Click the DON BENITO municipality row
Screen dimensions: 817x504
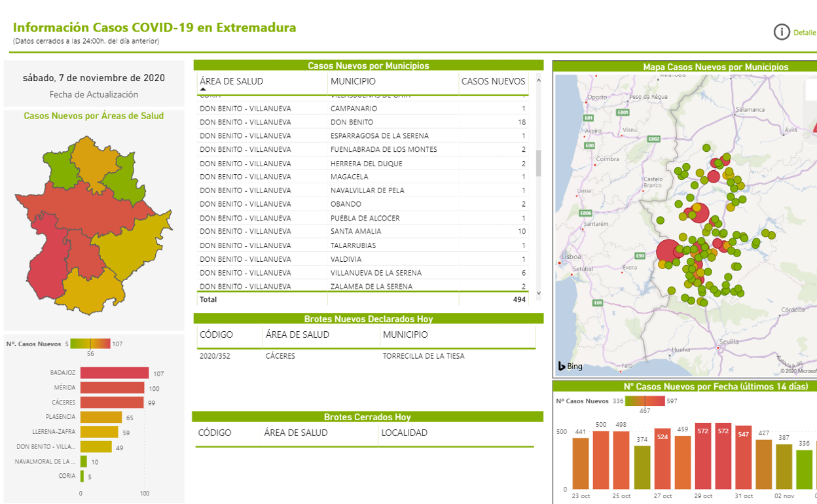[363, 122]
